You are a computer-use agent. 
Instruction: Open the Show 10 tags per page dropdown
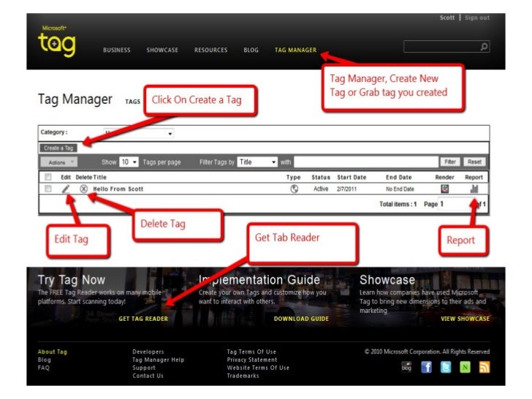[x=129, y=162]
